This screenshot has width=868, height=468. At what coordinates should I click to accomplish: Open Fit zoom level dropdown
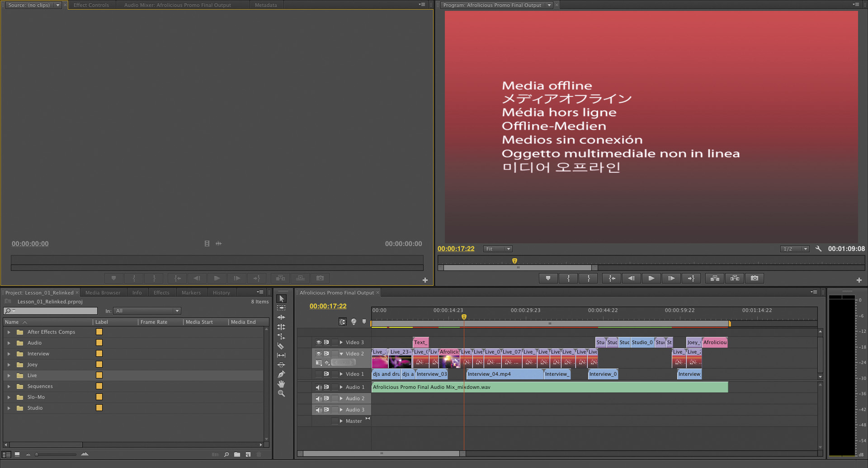click(498, 249)
